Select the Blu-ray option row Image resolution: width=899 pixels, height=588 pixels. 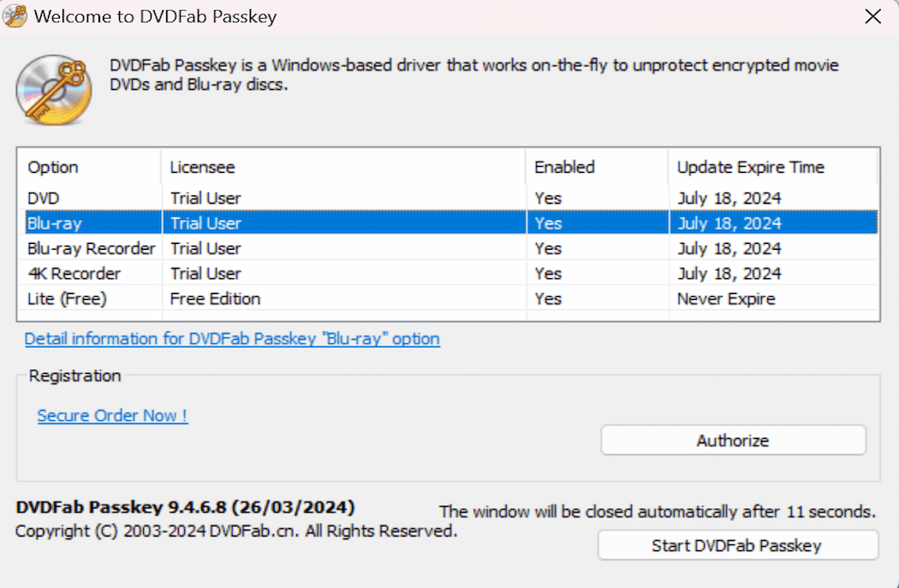(86, 223)
